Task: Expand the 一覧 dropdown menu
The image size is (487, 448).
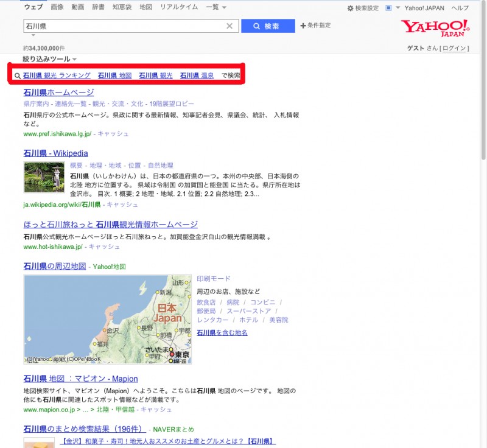Action: click(216, 7)
